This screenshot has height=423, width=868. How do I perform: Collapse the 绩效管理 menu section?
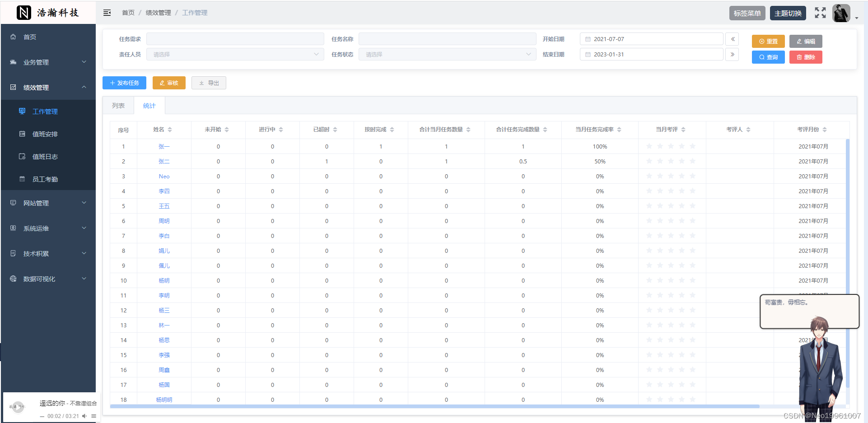click(x=84, y=87)
